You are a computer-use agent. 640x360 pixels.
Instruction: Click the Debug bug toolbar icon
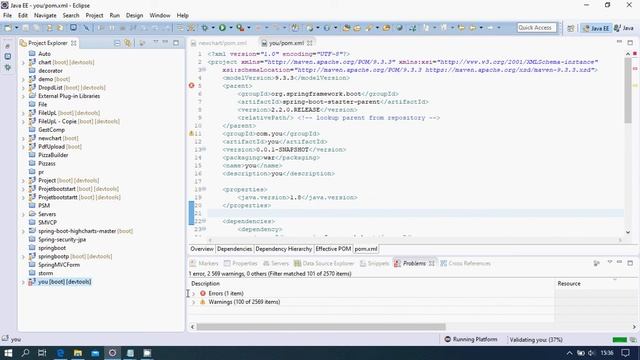click(x=204, y=28)
